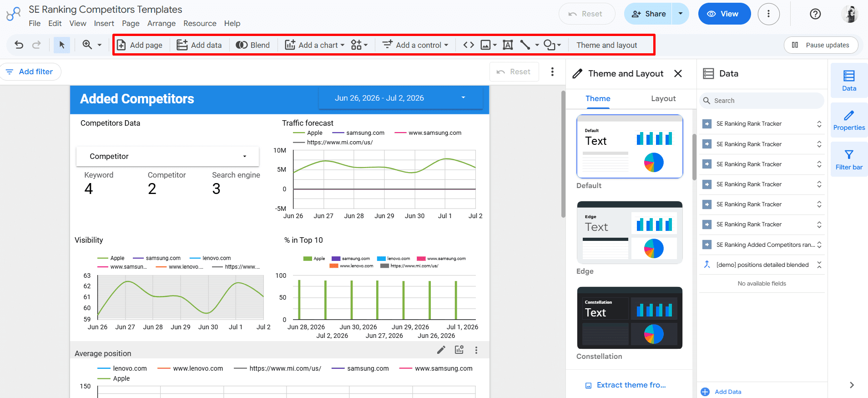The height and width of the screenshot is (398, 868).
Task: Click Theme and layout toolbar button
Action: [x=606, y=45]
